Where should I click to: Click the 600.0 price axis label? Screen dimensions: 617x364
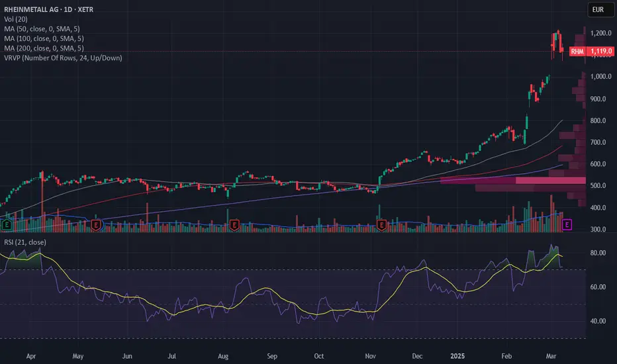pyautogui.click(x=598, y=164)
